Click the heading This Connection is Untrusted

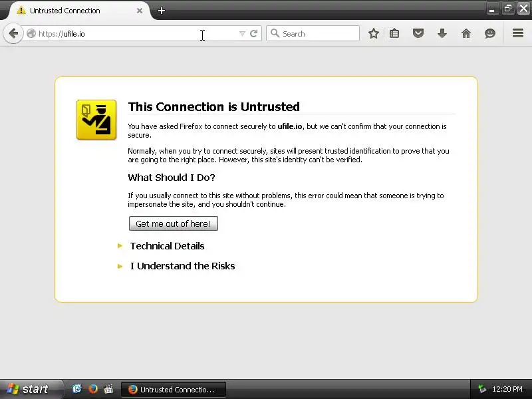pos(213,106)
